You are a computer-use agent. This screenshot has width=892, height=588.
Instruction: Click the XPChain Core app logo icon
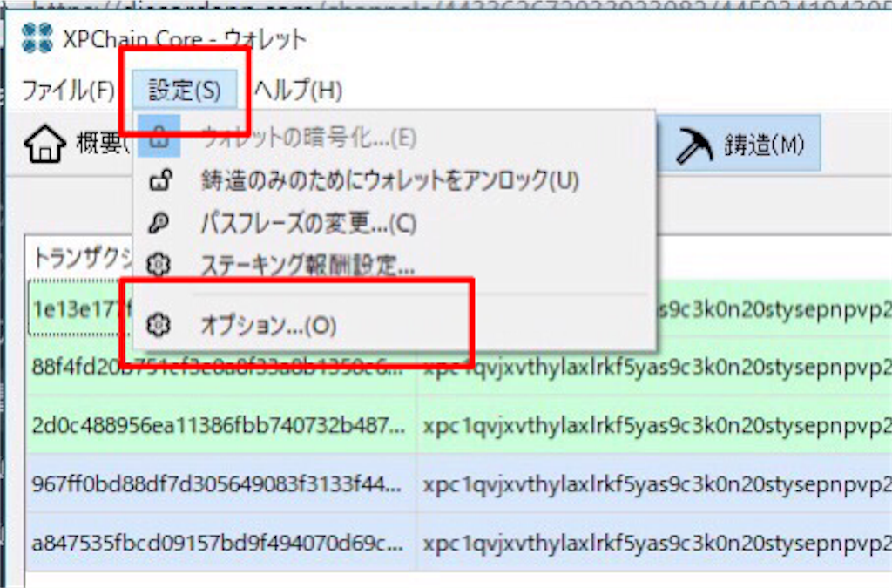click(x=37, y=38)
